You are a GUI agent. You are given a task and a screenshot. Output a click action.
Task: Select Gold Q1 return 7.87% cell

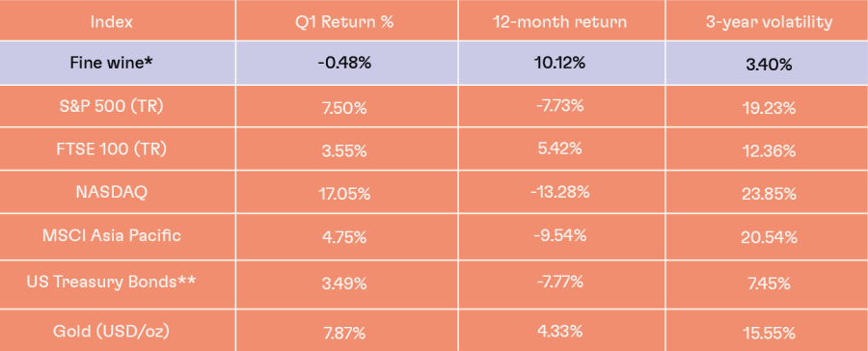click(x=344, y=334)
